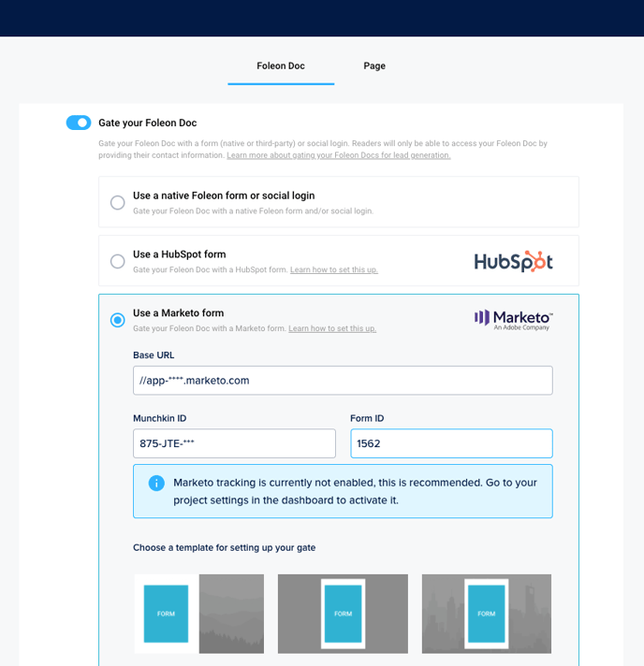Open Marketo's Learn how to set this up link
The image size is (644, 666).
[x=332, y=329]
